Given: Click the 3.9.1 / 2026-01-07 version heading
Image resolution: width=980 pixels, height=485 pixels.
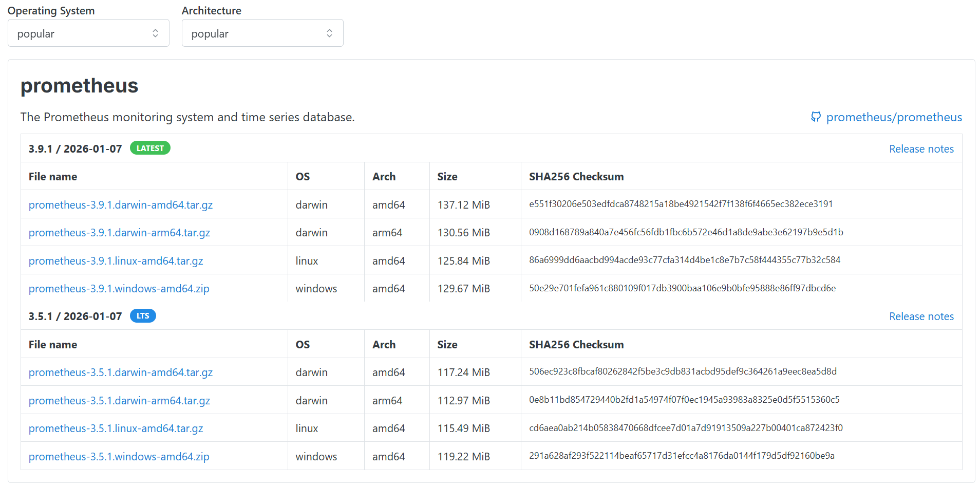Looking at the screenshot, I should 75,149.
